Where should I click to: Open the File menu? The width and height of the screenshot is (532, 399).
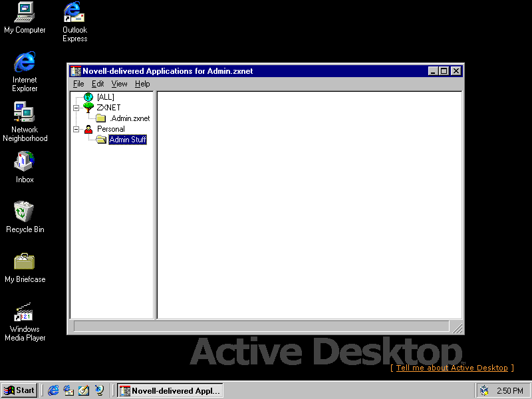pyautogui.click(x=78, y=84)
